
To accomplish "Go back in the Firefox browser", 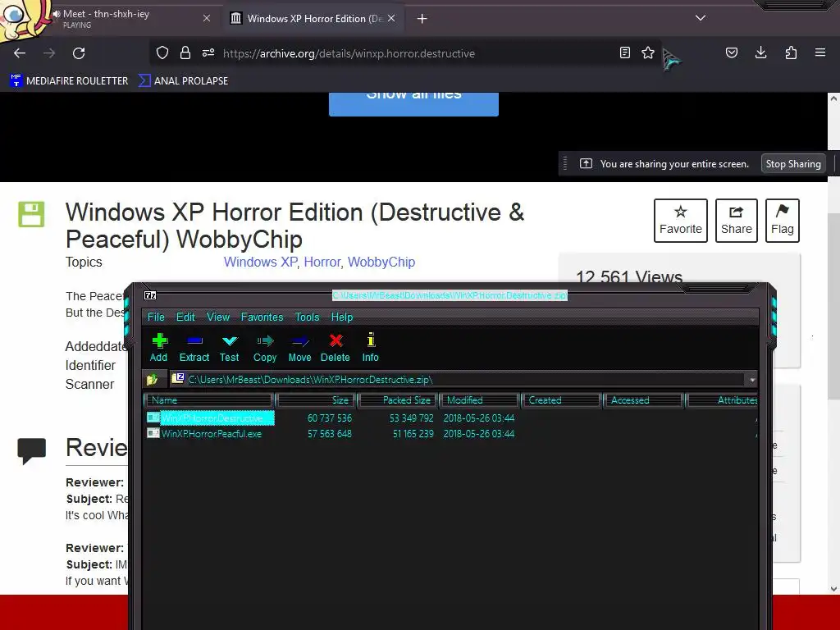I will (x=20, y=53).
